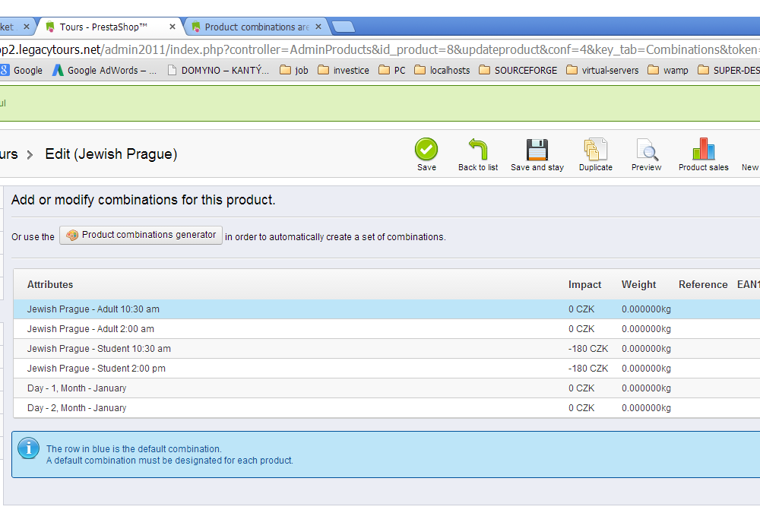The image size is (760, 532).
Task: Click the Duplicate product icon
Action: (595, 149)
